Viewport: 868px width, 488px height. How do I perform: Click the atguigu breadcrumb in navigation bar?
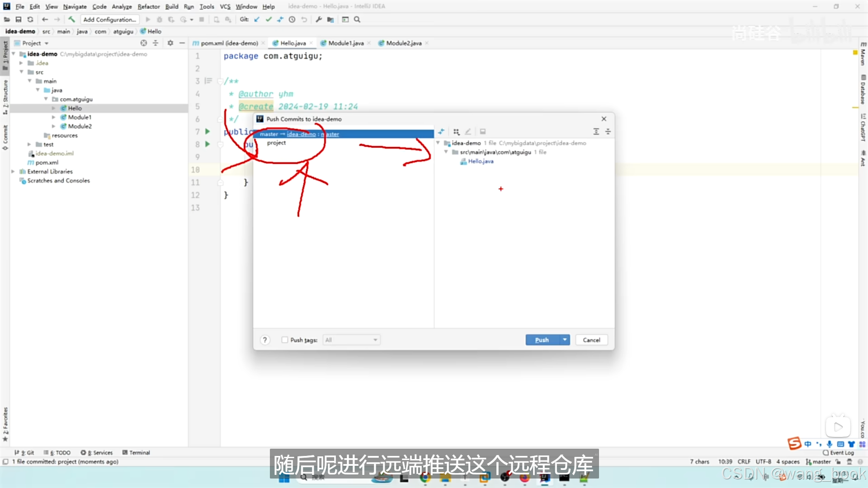[123, 31]
